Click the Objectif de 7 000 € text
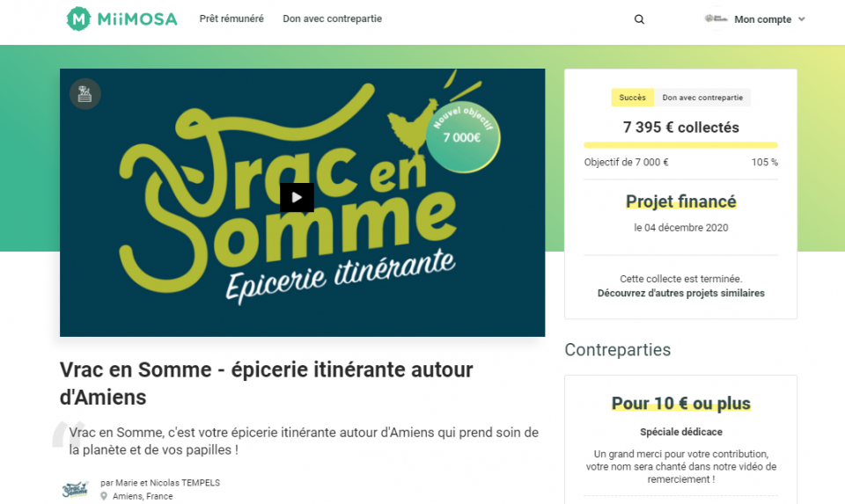845x504 pixels. pyautogui.click(x=626, y=162)
